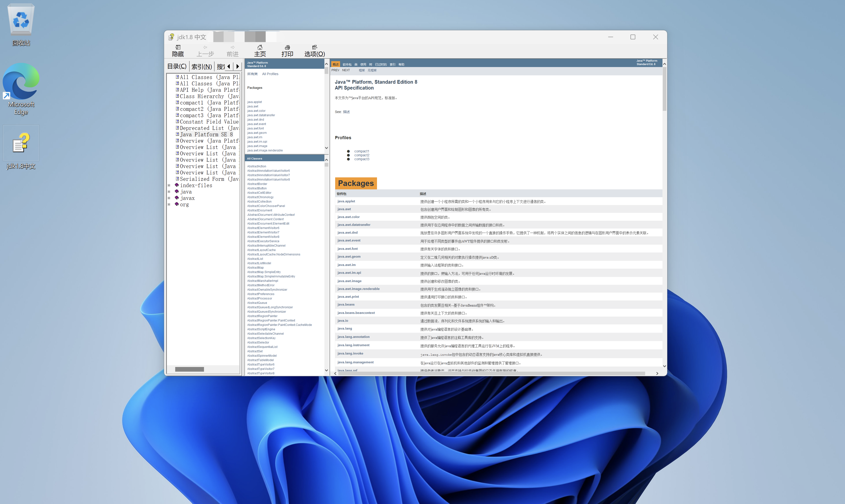The height and width of the screenshot is (504, 845).
Task: Click page icon beside compact1 tree entry
Action: click(x=177, y=102)
